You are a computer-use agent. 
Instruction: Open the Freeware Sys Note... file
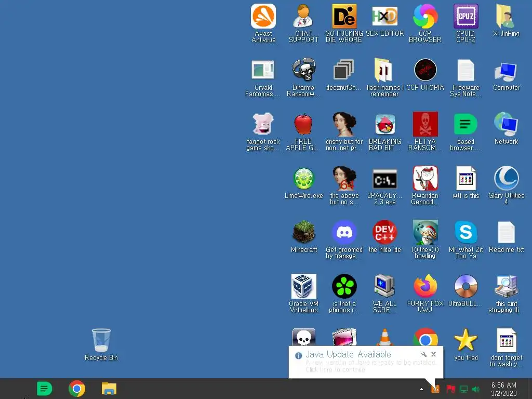[x=465, y=78]
